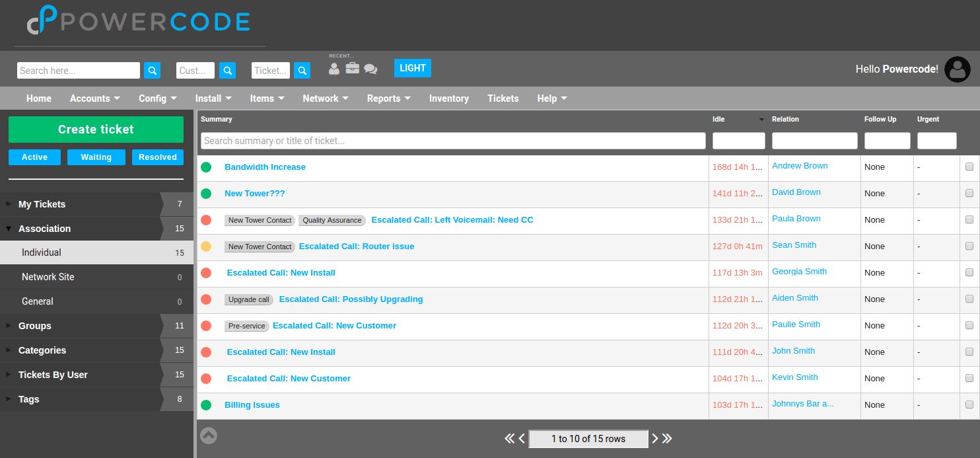Click the scroll-to-top arrow icon
The image size is (980, 458).
[208, 436]
